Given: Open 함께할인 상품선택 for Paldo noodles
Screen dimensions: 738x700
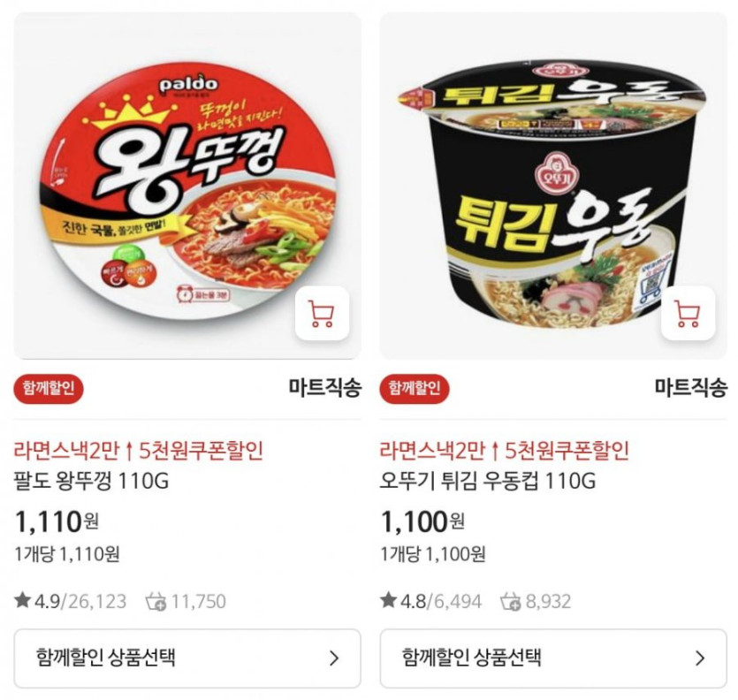Looking at the screenshot, I should point(187,658).
